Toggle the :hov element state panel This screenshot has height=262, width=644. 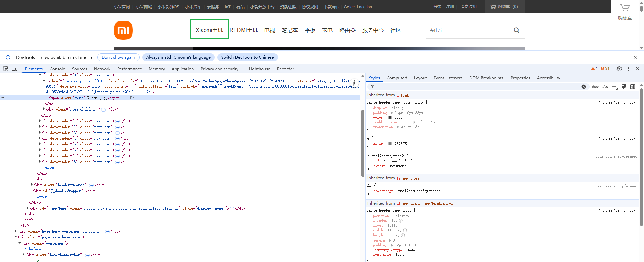(595, 87)
